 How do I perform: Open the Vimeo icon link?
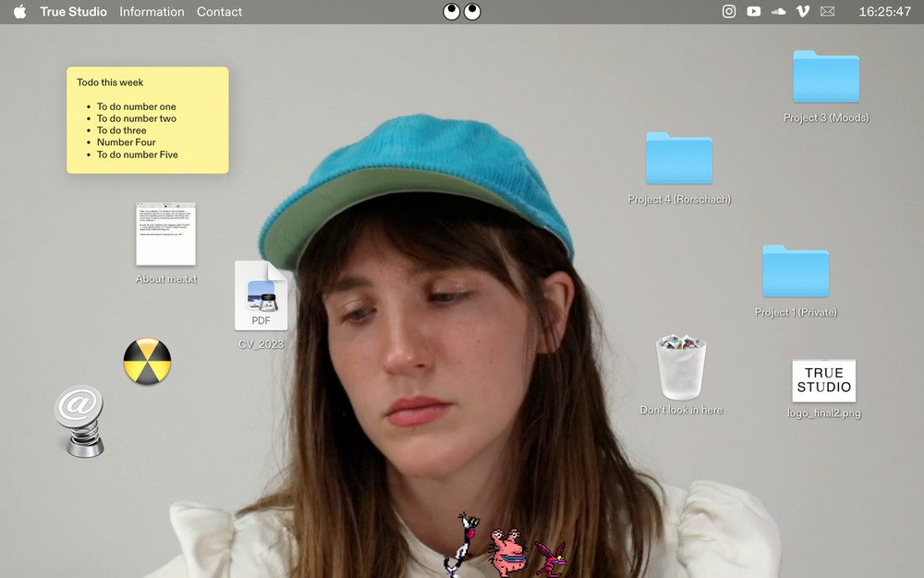point(802,12)
